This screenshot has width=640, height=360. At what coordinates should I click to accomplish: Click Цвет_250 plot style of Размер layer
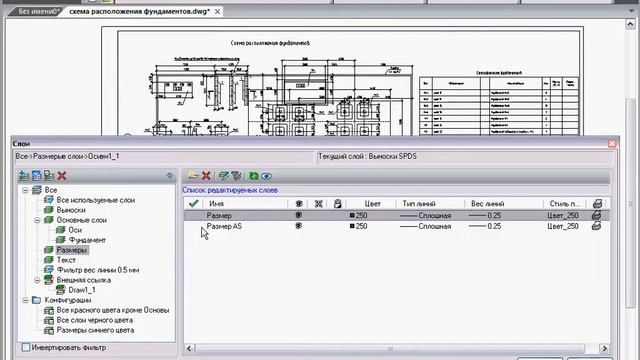563,215
